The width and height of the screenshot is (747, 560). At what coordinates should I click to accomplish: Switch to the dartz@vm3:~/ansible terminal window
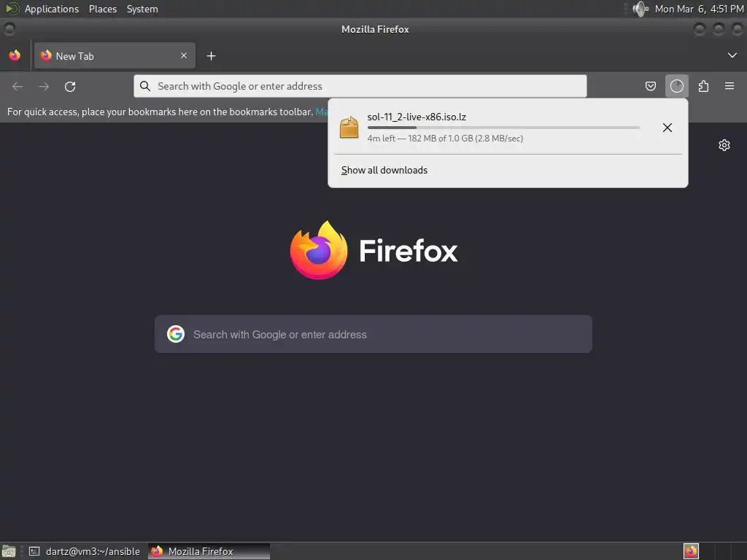[85, 551]
